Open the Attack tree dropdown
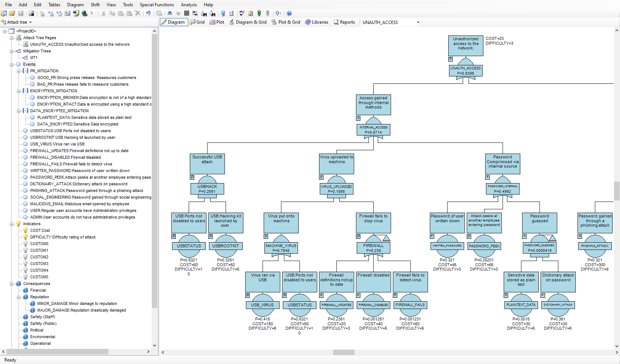The height and width of the screenshot is (364, 620). point(17,22)
